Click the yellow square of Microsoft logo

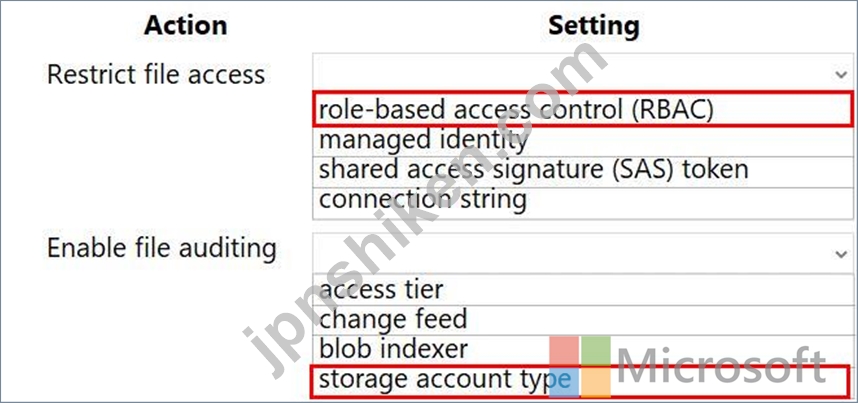596,382
